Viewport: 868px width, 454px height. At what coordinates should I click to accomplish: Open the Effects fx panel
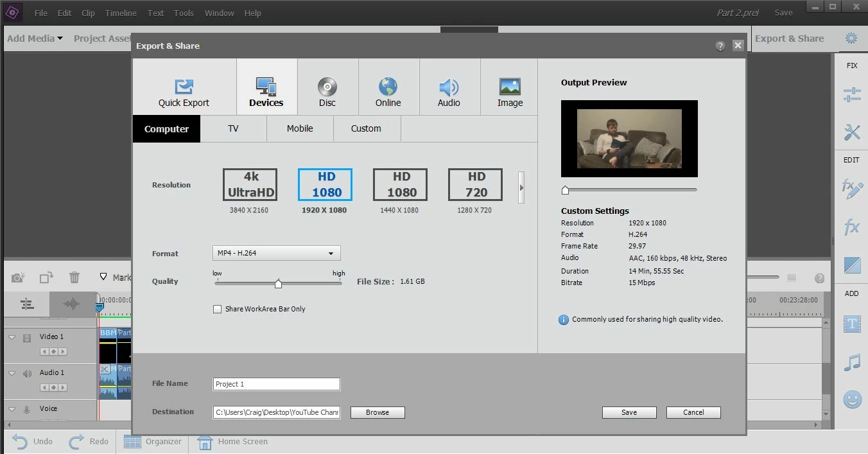tap(852, 227)
